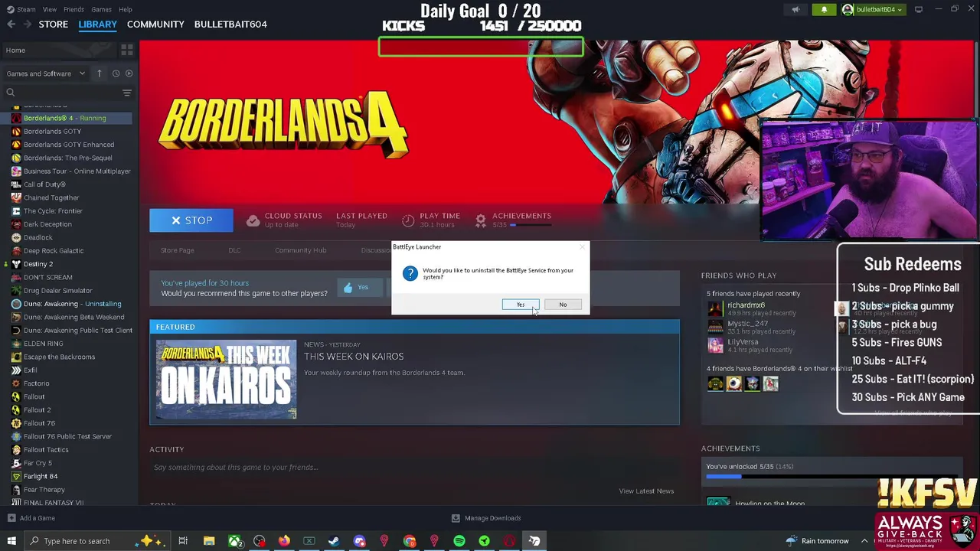Open This Week on Kairos thumbnail

226,380
